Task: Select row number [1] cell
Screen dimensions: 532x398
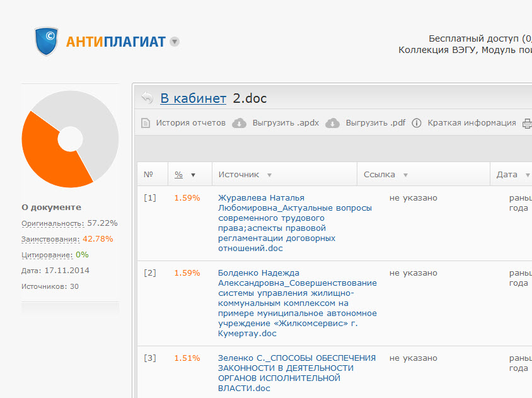Action: [x=150, y=197]
